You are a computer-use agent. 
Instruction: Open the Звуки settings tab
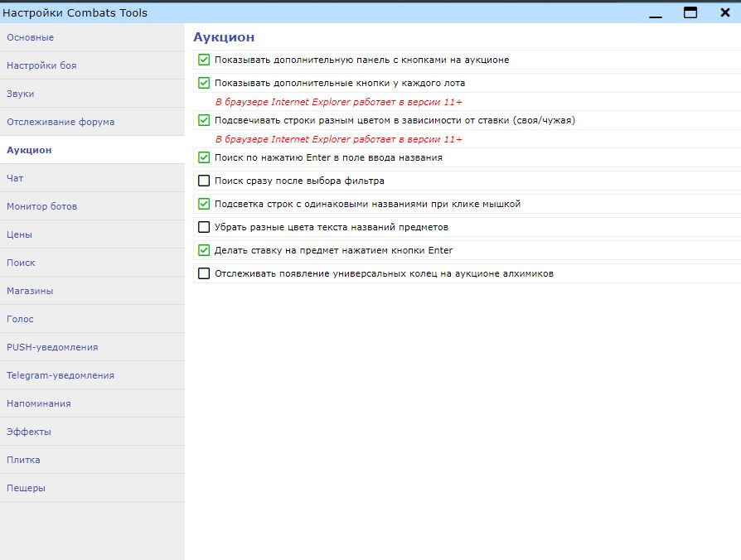(92, 94)
